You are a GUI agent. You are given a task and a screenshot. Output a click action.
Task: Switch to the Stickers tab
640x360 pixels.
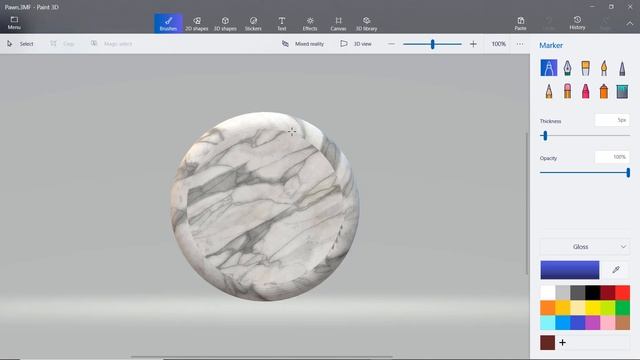[x=253, y=23]
